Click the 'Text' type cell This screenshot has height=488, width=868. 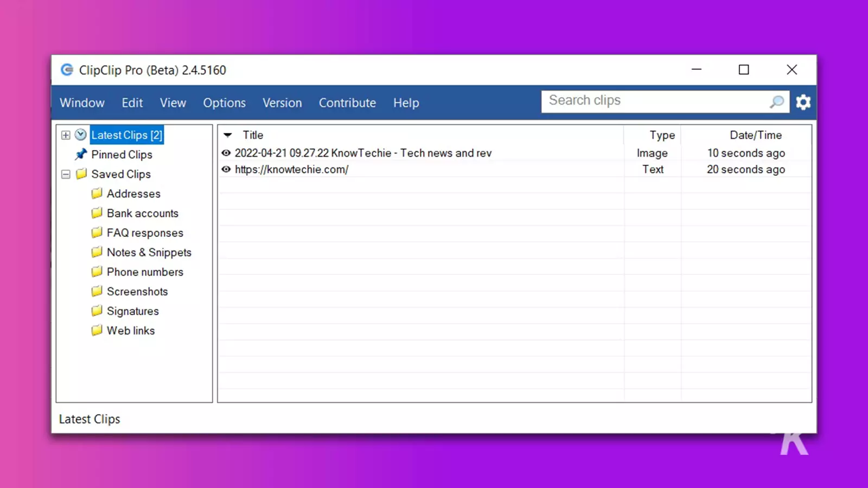point(653,169)
